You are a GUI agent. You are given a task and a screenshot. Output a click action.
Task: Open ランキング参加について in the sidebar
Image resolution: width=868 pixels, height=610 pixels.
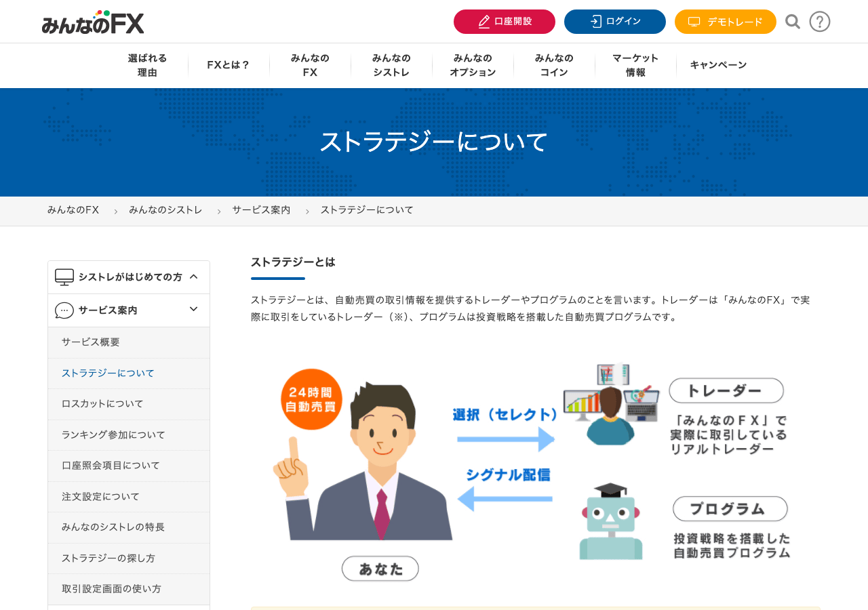click(129, 435)
